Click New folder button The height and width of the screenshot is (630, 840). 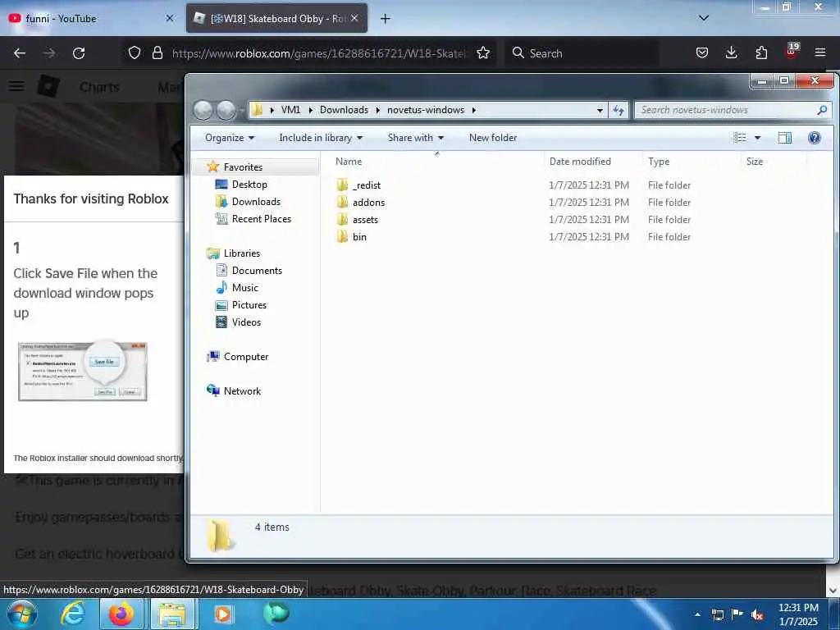pos(493,138)
